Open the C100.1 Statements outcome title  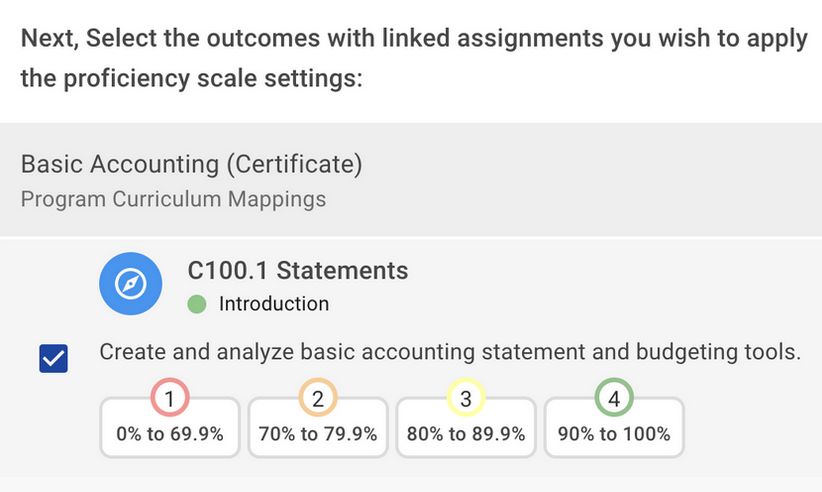[x=298, y=270]
